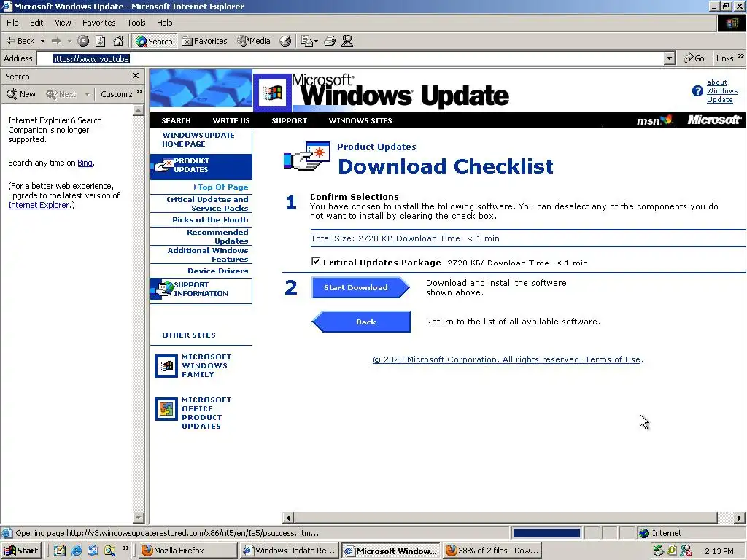Click the Messenger icon in the toolbar
Screen dimensions: 747x560
[347, 41]
